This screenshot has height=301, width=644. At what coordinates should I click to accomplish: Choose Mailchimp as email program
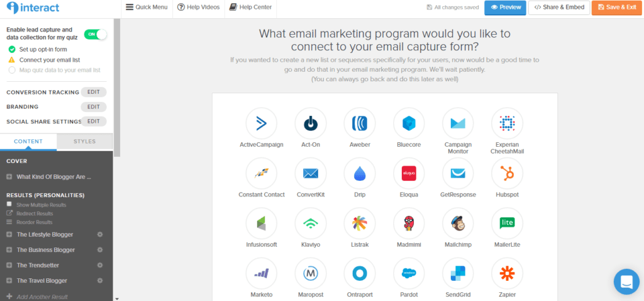tap(458, 224)
